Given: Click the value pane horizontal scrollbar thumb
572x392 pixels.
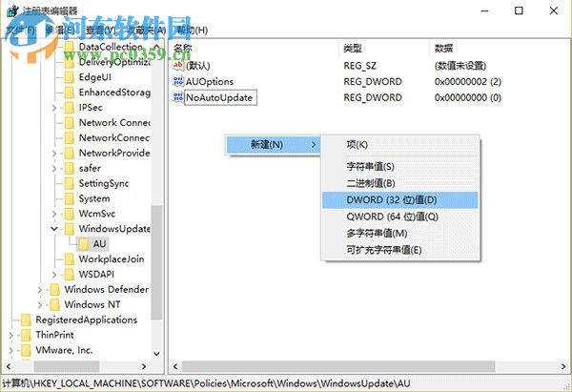Looking at the screenshot, I should pos(338,366).
